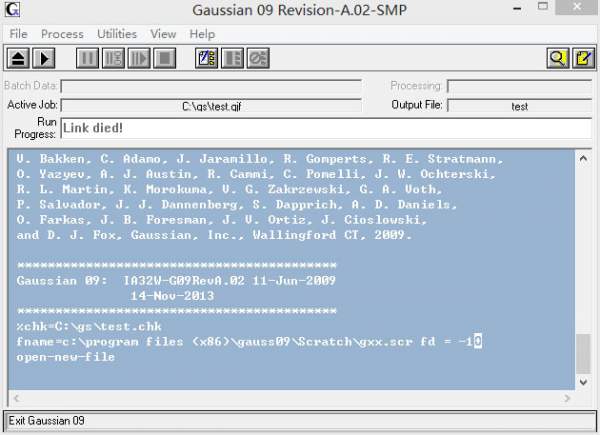This screenshot has width=600, height=435.
Task: Click the vertical scrollbar thumb
Action: click(x=584, y=354)
